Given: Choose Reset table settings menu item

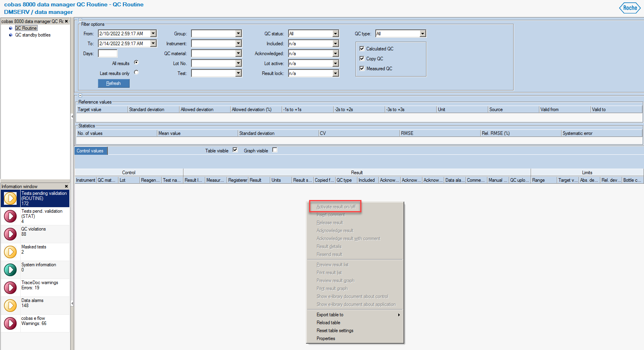Looking at the screenshot, I should [x=355, y=331].
